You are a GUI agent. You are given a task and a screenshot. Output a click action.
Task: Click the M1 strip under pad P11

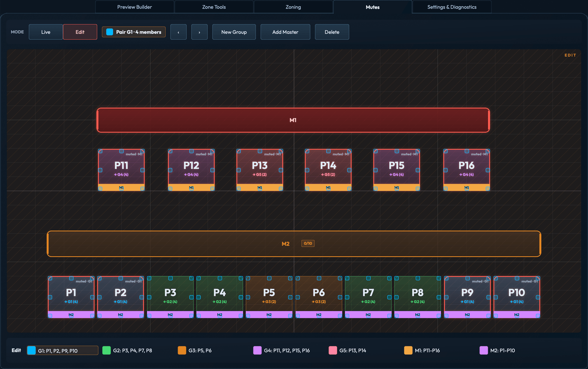click(x=121, y=188)
